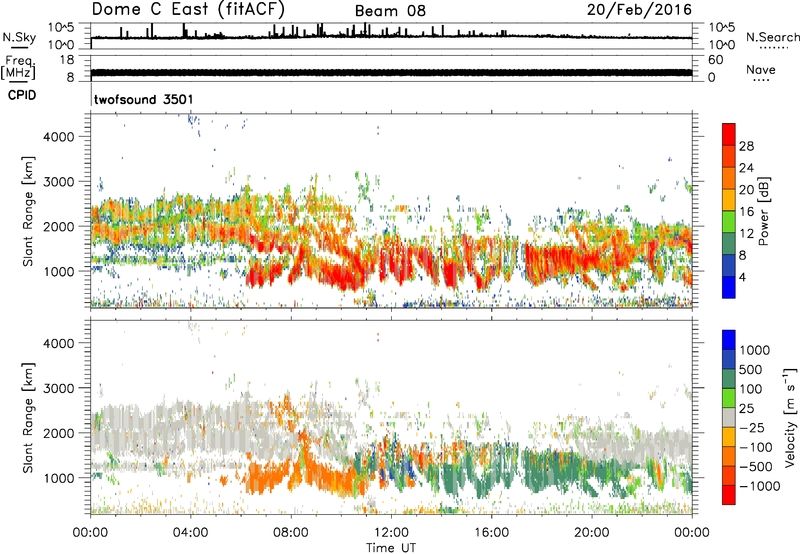Click the 'Freq. [MHz]' axis label

(x=18, y=68)
